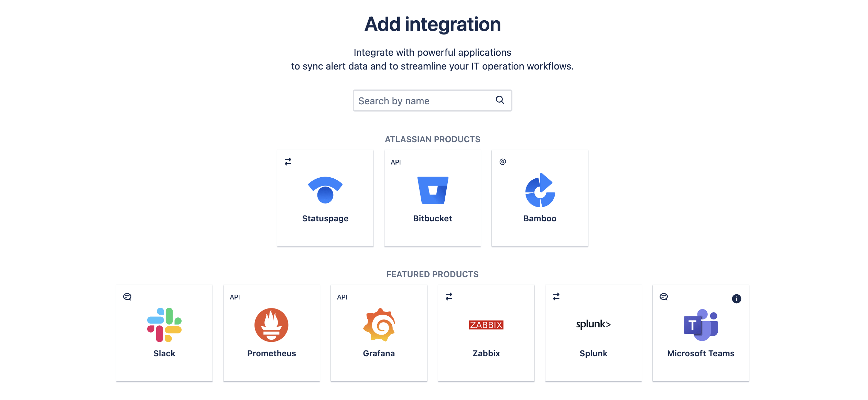
Task: Expand the Bitbucket API options
Action: [x=395, y=162]
